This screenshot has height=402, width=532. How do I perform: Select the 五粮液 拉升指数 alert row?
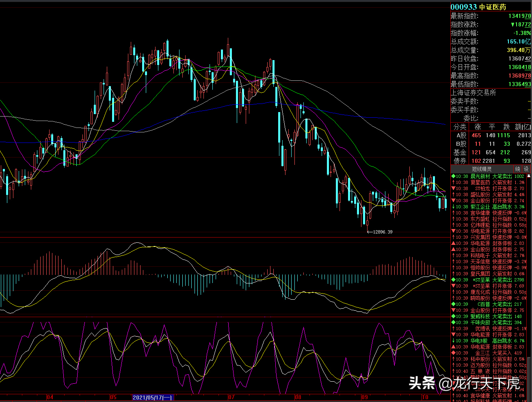tap(488, 371)
